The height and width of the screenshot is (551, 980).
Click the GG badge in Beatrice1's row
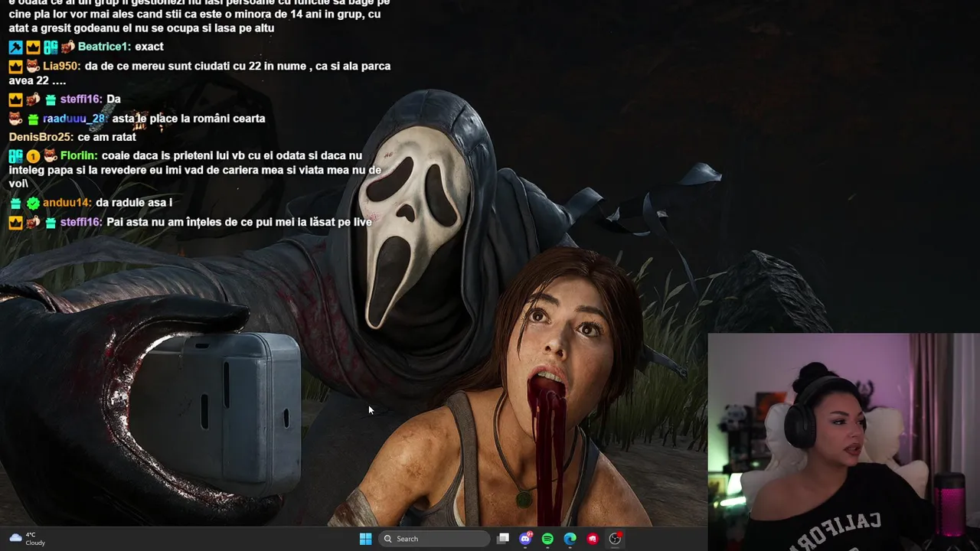pos(51,47)
